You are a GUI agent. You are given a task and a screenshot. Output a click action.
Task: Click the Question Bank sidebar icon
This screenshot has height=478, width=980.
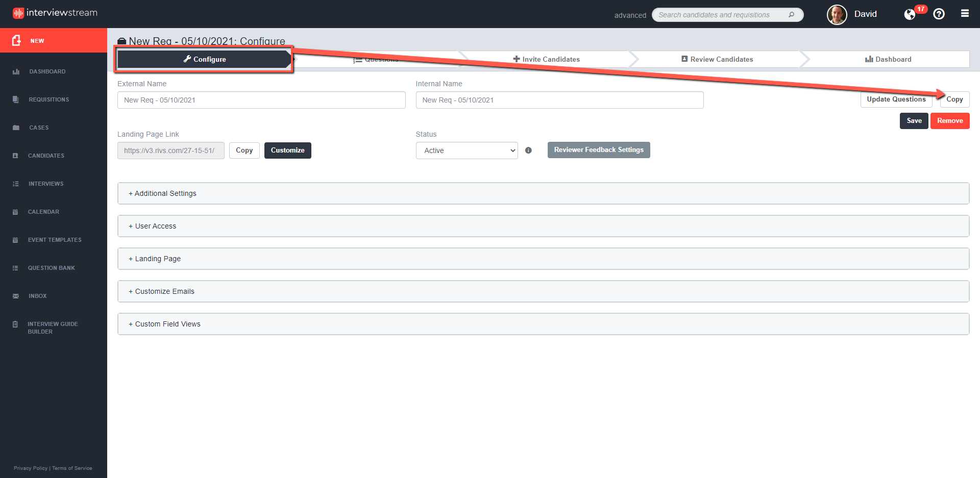click(15, 268)
